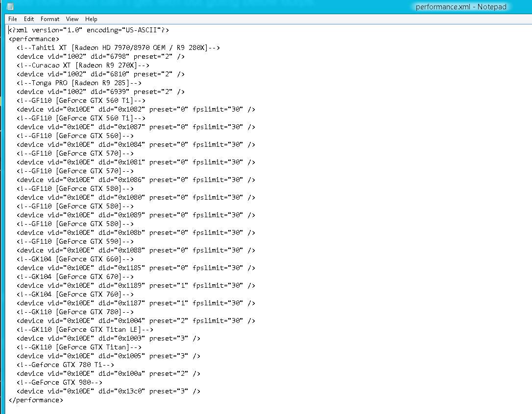532x414 pixels.
Task: Click the GF110 GeForce GTX 590 comment
Action: 75,241
